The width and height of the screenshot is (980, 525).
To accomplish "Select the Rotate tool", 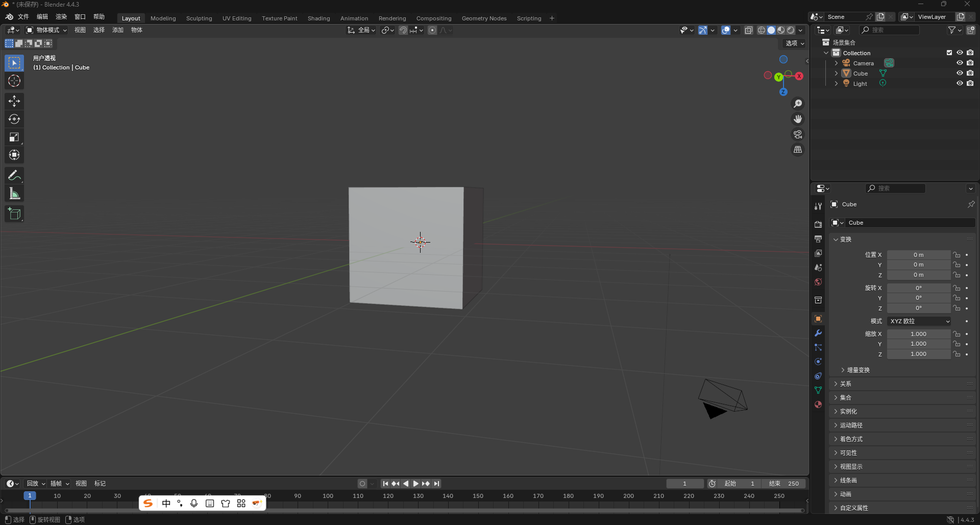I will [x=14, y=119].
